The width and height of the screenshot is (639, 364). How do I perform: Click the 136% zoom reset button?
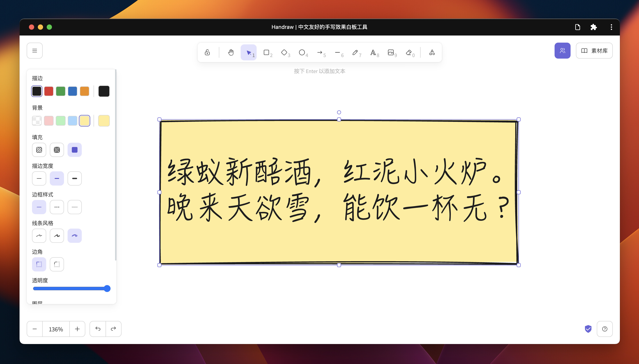56,329
